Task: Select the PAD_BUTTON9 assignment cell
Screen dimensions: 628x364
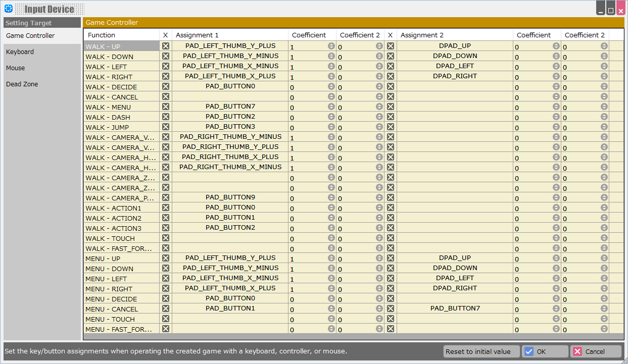Action: (230, 197)
